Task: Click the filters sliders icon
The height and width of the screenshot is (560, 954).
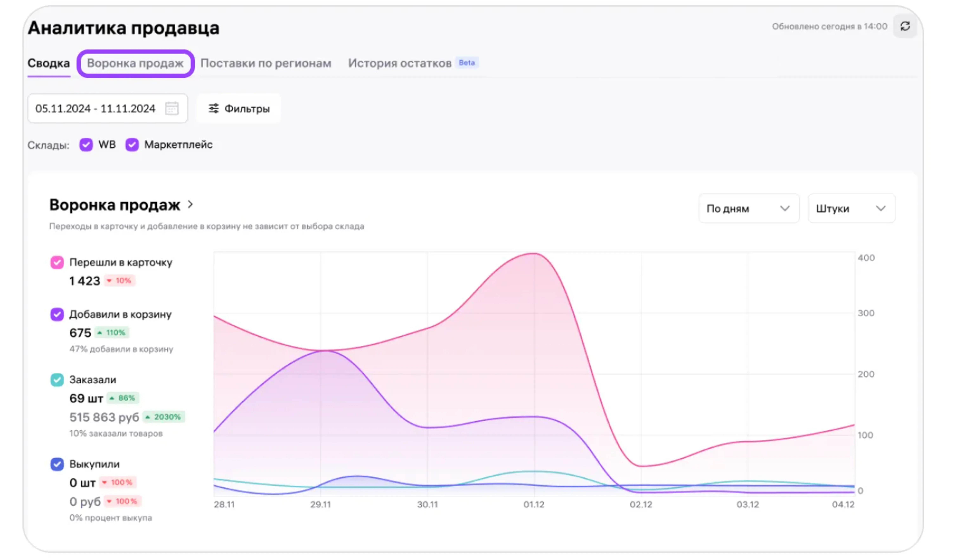Action: click(214, 109)
